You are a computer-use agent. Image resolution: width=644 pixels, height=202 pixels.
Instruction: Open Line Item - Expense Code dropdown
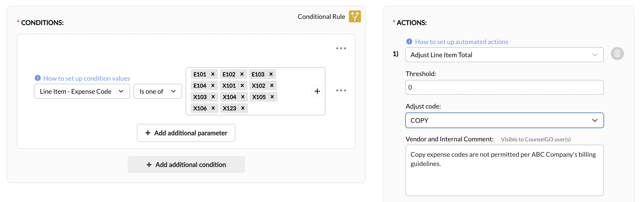click(x=82, y=91)
